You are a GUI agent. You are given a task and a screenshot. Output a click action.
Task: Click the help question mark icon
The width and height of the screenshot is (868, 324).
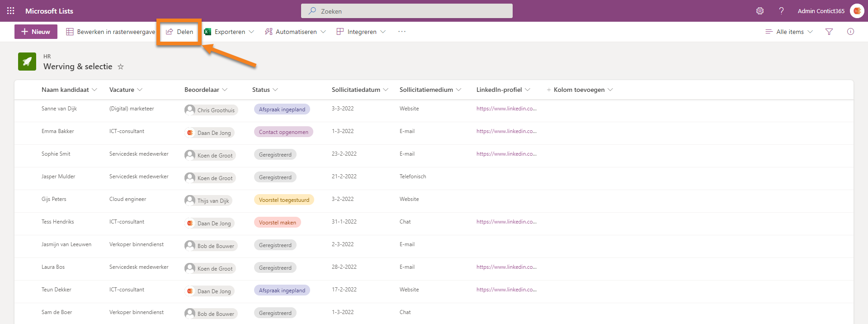coord(781,11)
